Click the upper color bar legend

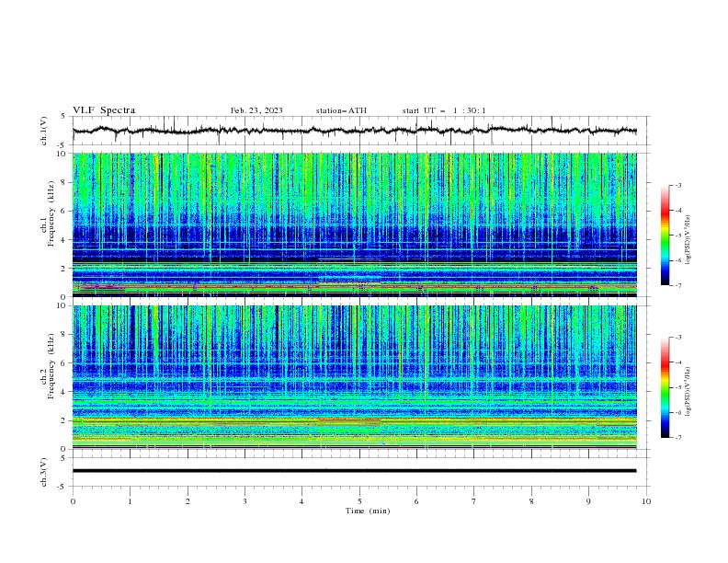pos(665,236)
